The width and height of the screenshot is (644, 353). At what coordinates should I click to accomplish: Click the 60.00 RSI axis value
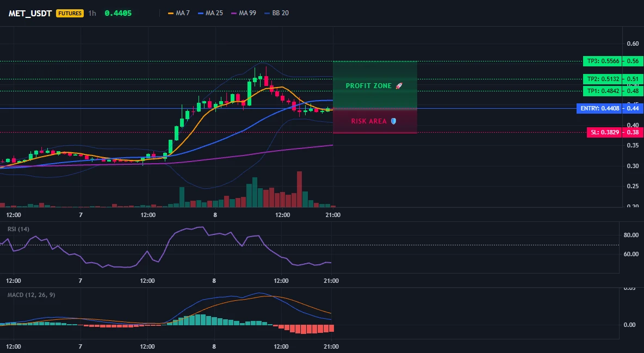tap(631, 254)
